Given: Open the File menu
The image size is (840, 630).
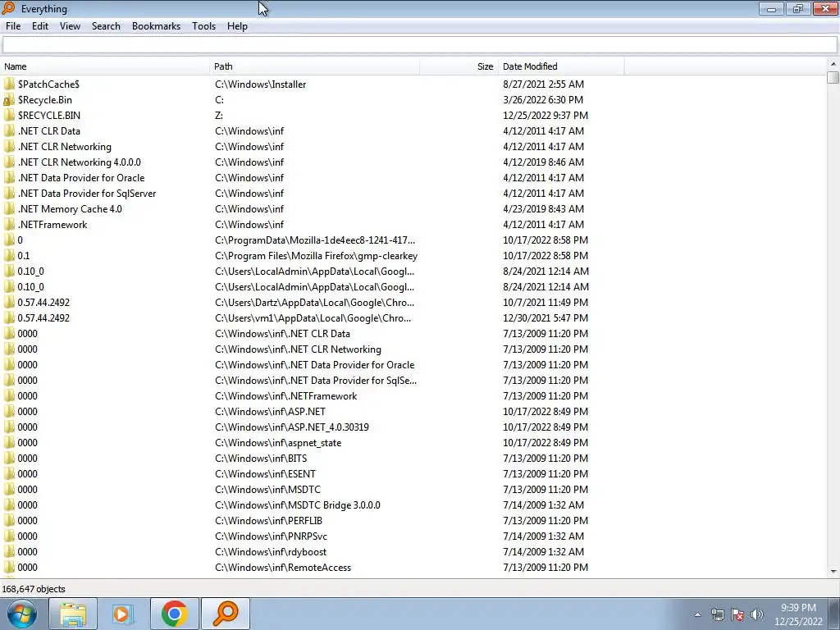Looking at the screenshot, I should (x=13, y=26).
